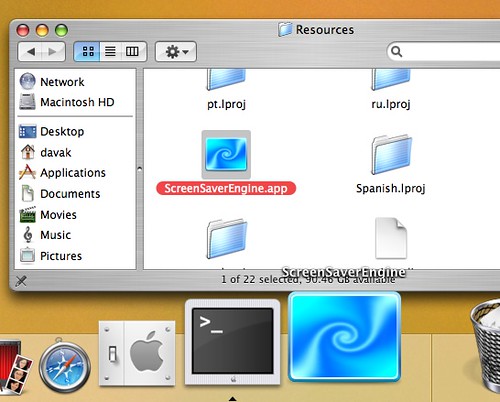Minimize the Resources window with yellow button

pyautogui.click(x=42, y=30)
